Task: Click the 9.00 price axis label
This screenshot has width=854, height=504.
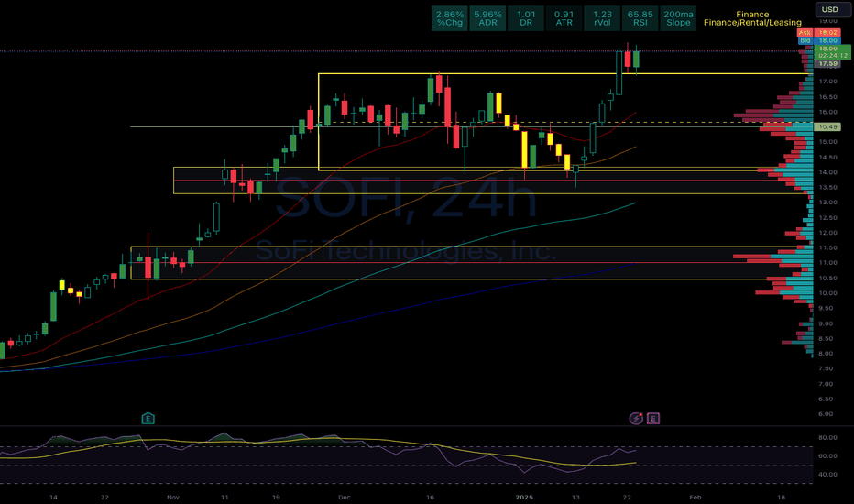Action: [826, 323]
